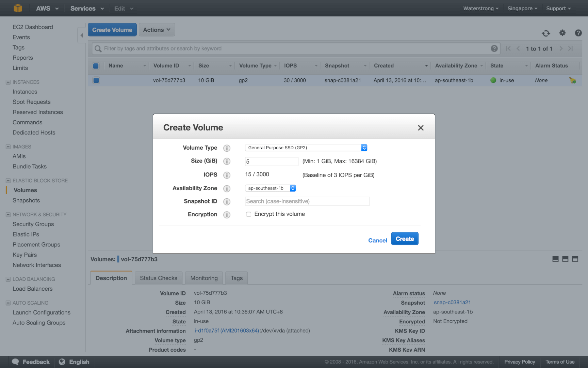588x368 pixels.
Task: Show info for Encryption field
Action: 227,215
